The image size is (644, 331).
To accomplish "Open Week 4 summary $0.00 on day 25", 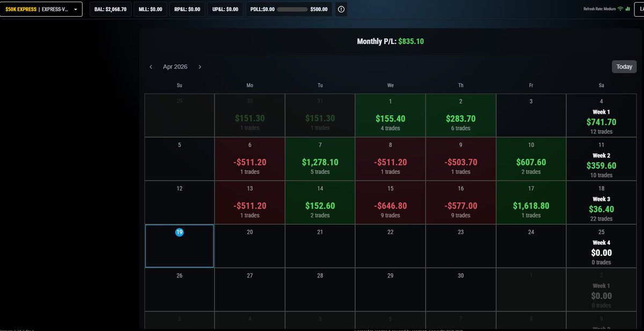I will [601, 246].
